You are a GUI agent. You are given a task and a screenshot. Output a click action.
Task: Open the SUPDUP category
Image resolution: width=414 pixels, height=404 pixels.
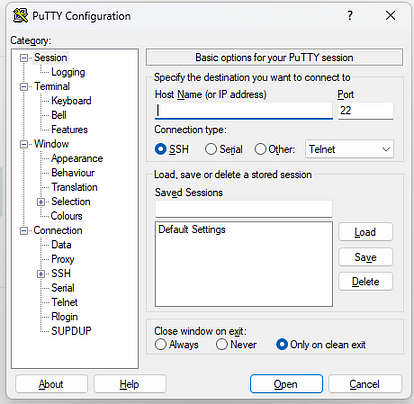click(x=71, y=331)
